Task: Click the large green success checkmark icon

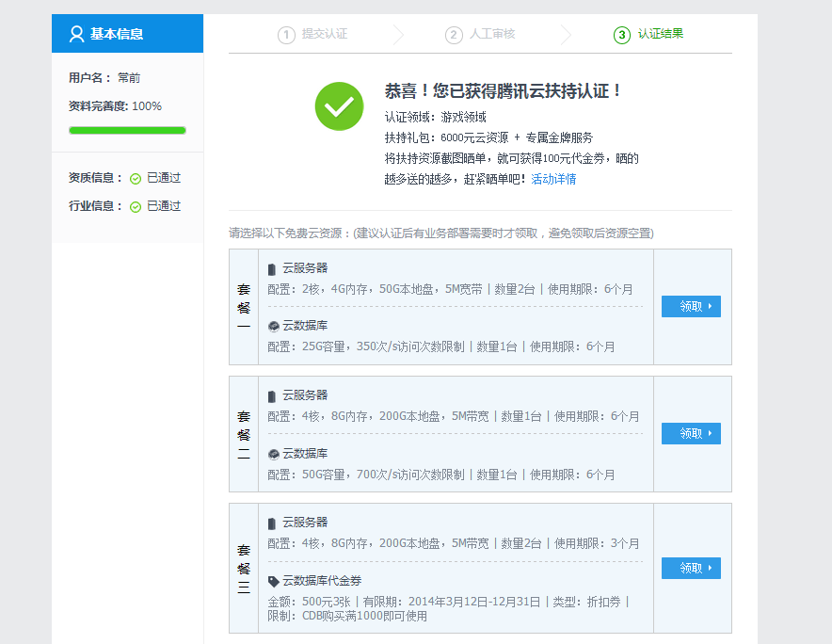Action: click(339, 106)
